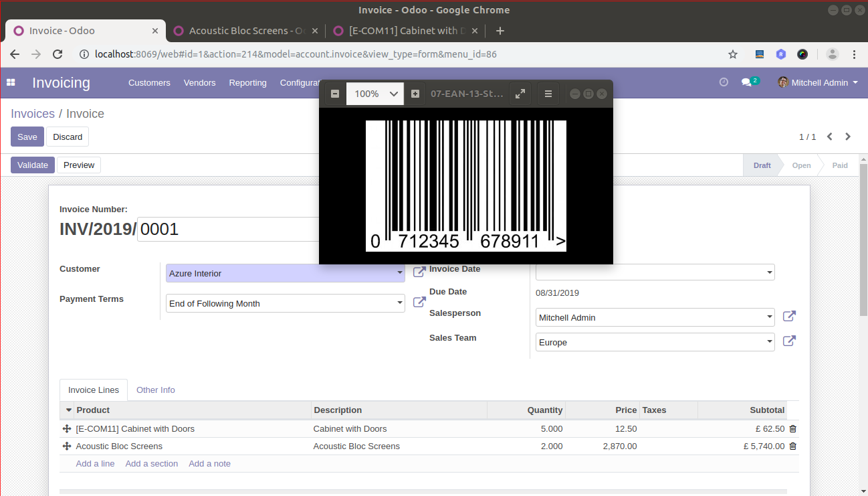Open the Configuration menu
868x496 pixels.
point(300,83)
